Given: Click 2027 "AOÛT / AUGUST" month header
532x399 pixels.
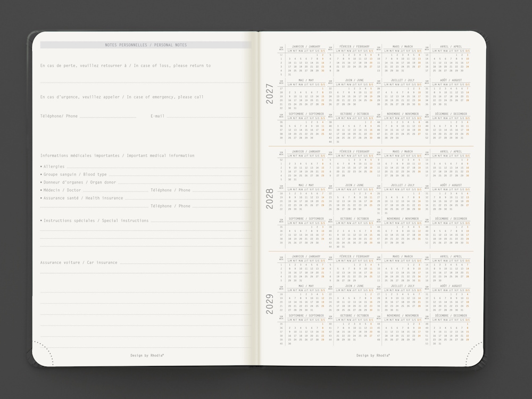Looking at the screenshot, I should coord(451,80).
